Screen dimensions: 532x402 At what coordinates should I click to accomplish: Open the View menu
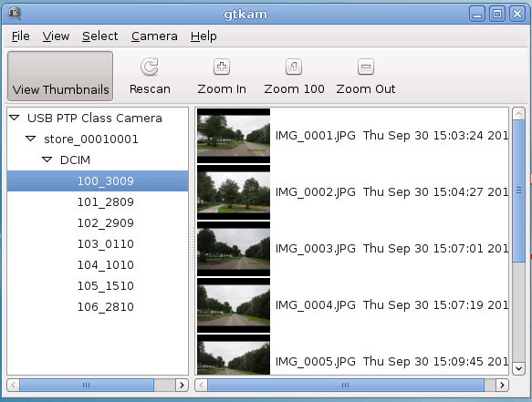pyautogui.click(x=56, y=36)
